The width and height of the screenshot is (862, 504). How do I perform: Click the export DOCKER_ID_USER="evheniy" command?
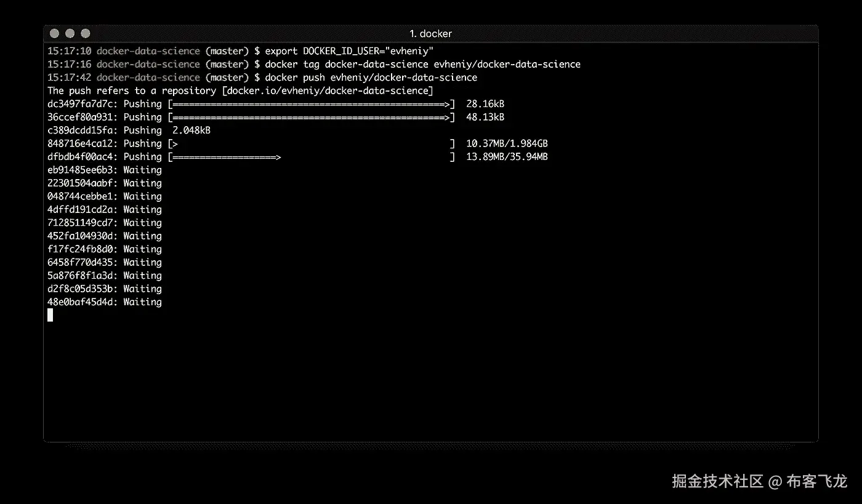[350, 51]
